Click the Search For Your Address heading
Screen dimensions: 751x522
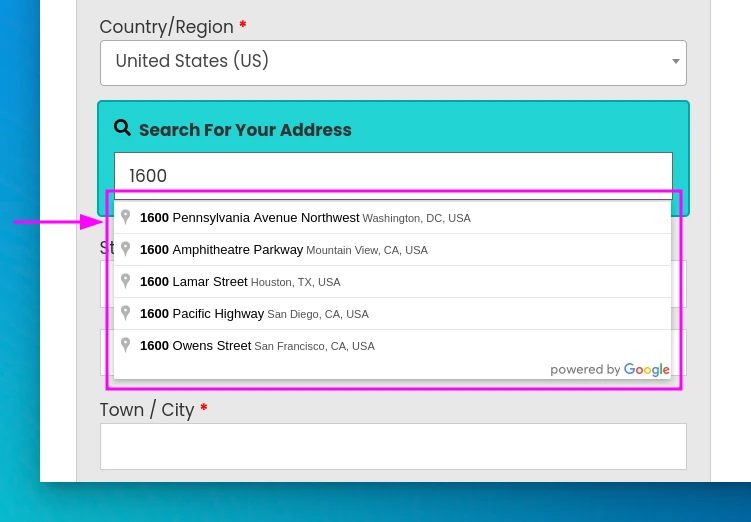(245, 130)
